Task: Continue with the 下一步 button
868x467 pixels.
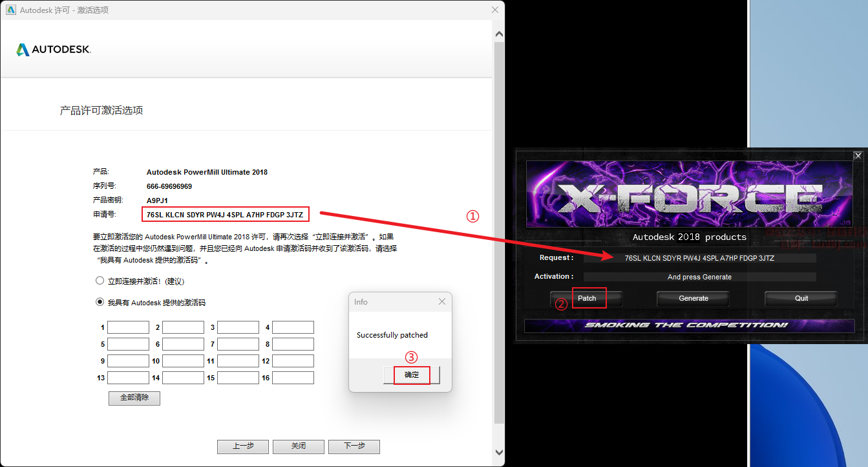Action: pos(354,446)
